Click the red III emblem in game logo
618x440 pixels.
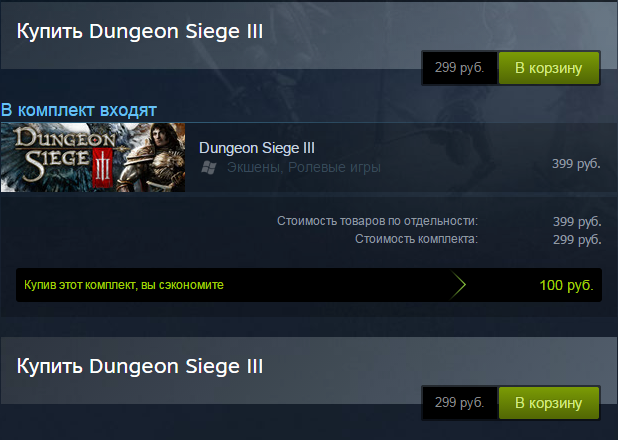[x=102, y=168]
